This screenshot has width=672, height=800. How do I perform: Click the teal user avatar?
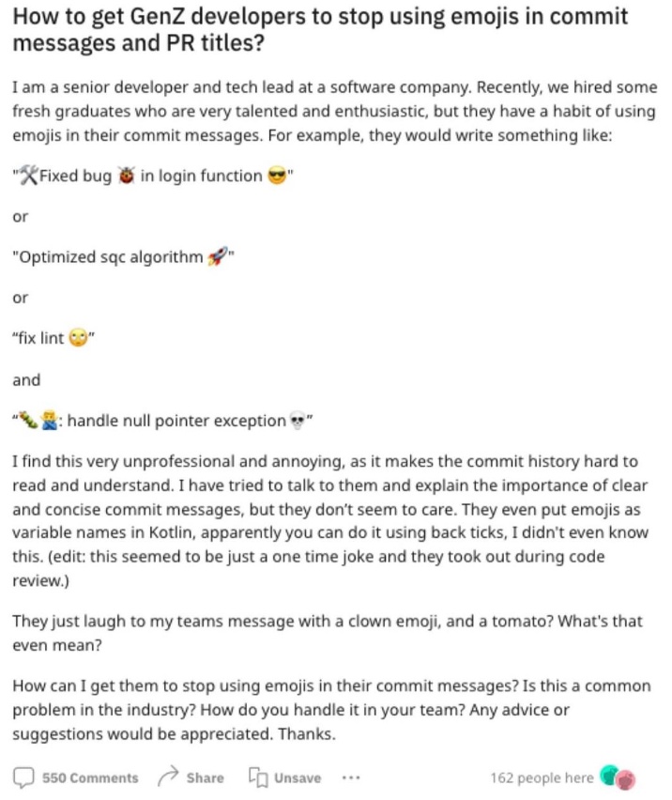click(610, 775)
